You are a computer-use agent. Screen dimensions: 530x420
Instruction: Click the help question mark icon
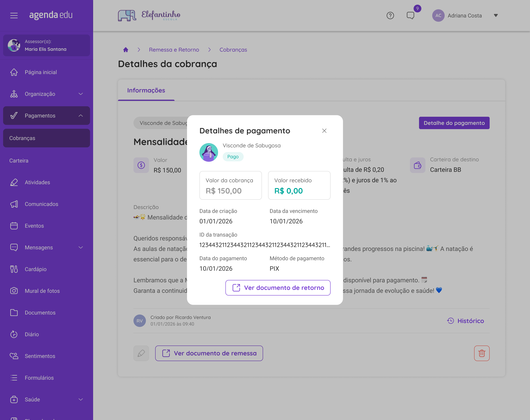[x=390, y=16]
